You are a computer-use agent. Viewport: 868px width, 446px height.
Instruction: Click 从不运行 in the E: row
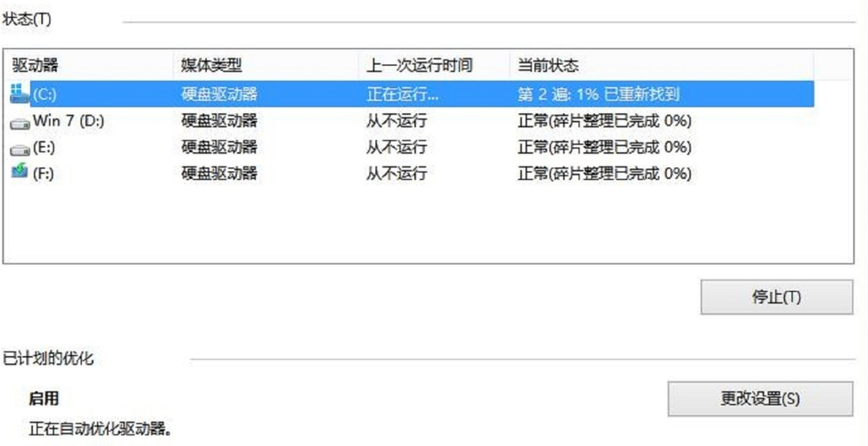[x=396, y=147]
